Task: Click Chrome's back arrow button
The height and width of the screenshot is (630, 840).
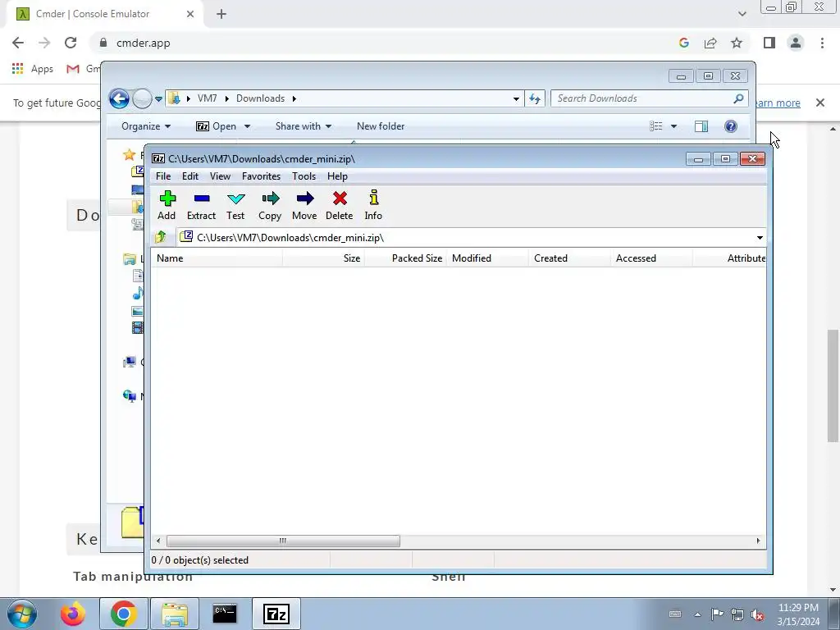Action: 18,43
